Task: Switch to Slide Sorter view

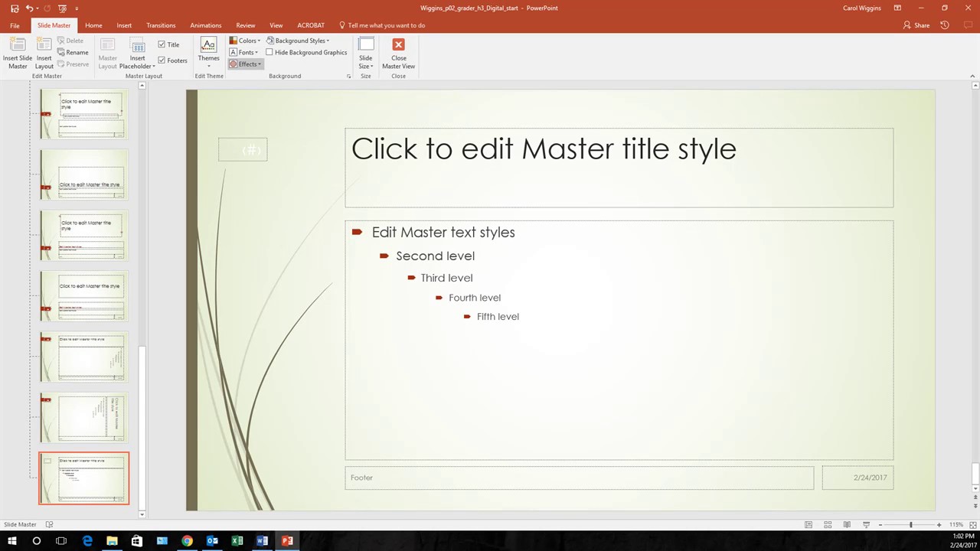Action: [828, 524]
